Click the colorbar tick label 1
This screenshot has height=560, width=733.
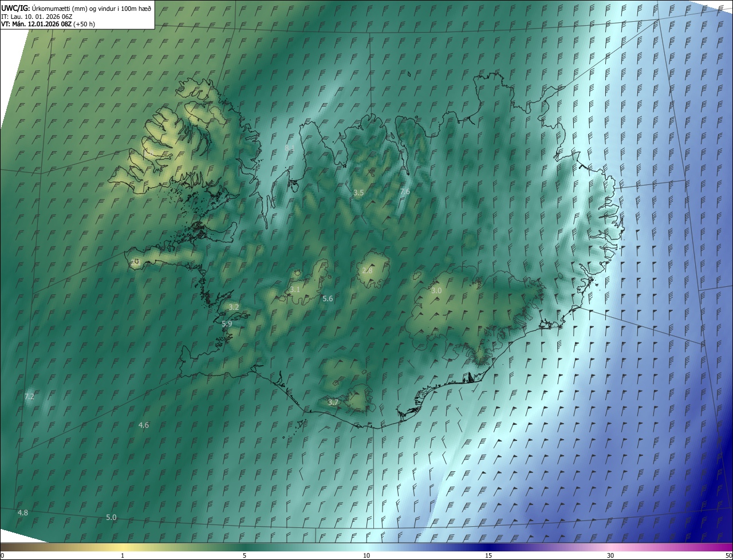(x=123, y=555)
